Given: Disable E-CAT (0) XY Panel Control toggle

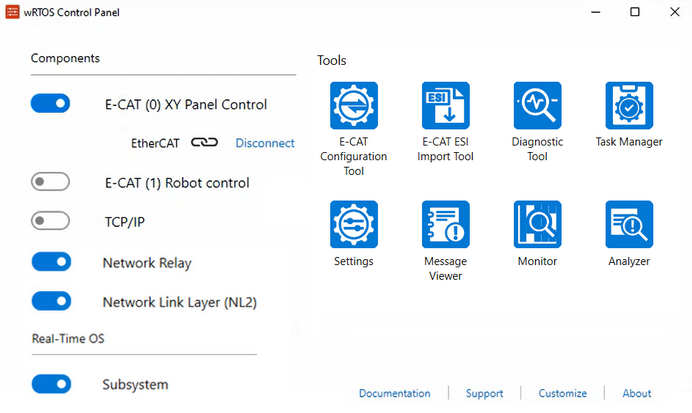Looking at the screenshot, I should (x=51, y=103).
